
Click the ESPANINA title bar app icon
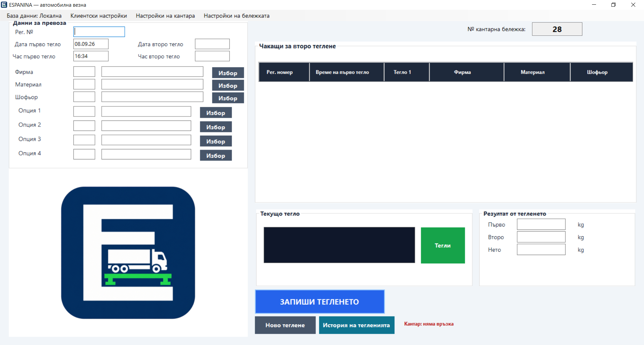4,5
